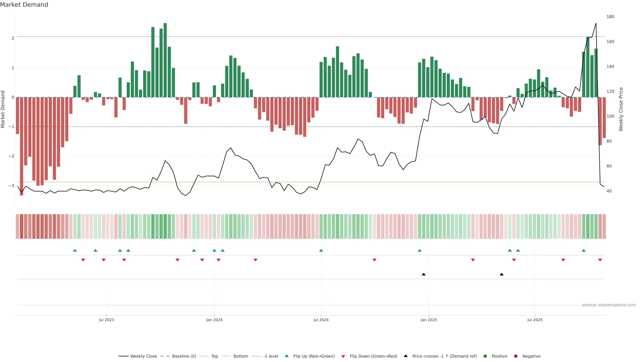Screen dimensions: 644x362
Task: Toggle the Top dotted line legend entry
Action: pos(214,356)
